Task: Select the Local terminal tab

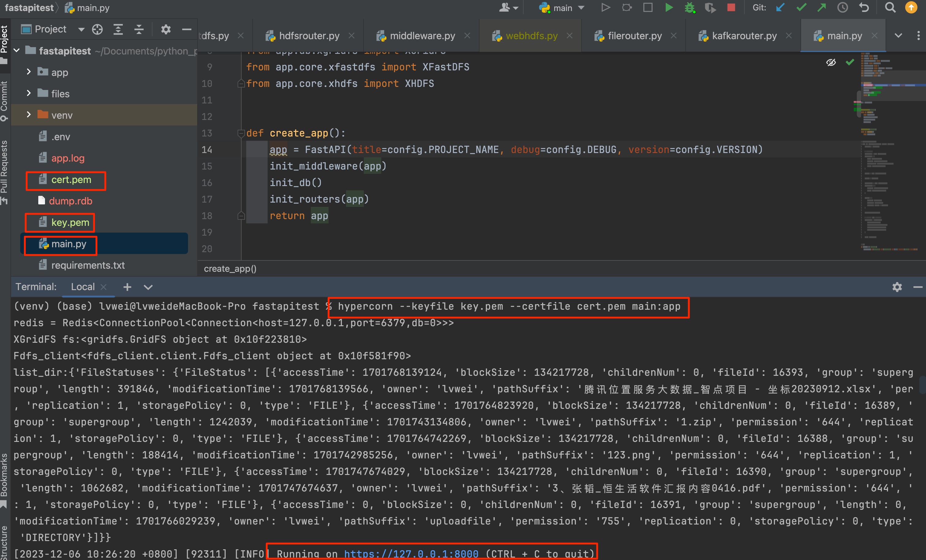Action: [x=83, y=286]
